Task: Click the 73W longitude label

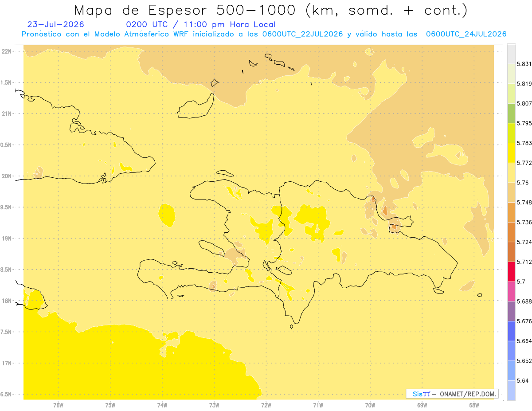Action: (x=214, y=405)
